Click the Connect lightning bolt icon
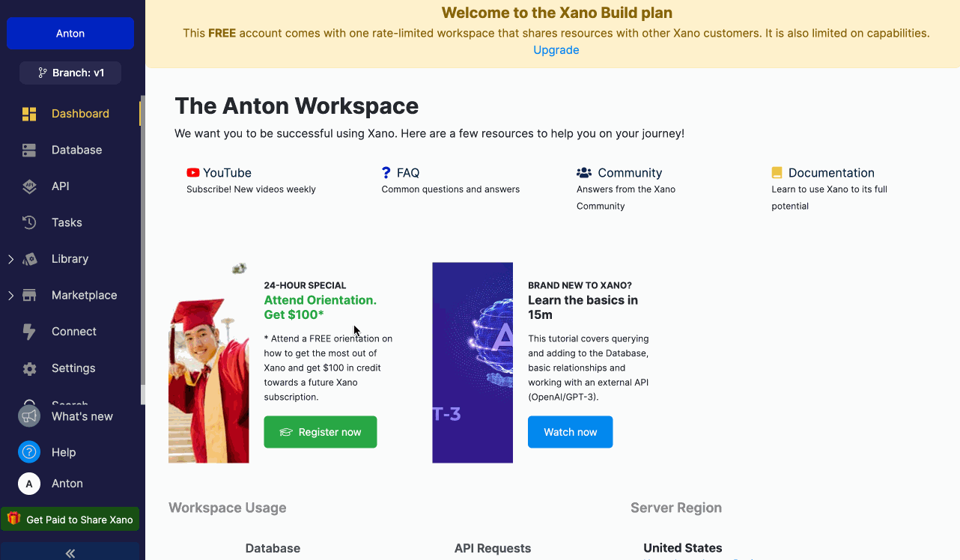 [29, 332]
